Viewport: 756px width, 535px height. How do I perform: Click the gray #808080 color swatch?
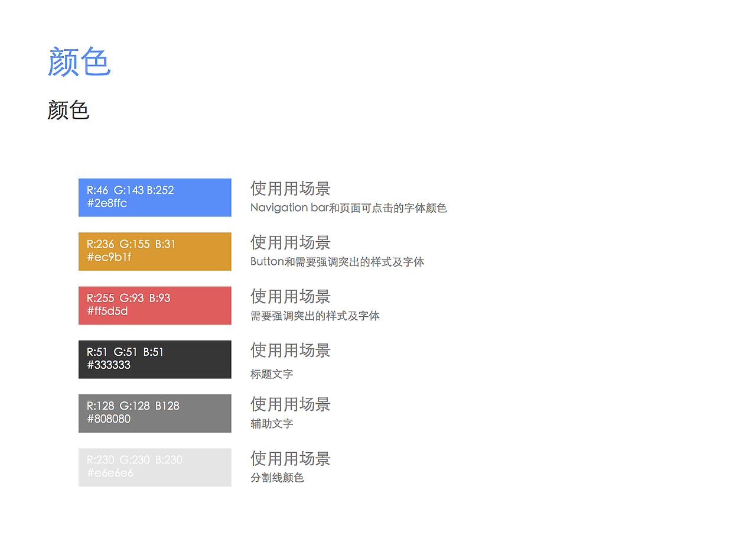tap(155, 413)
